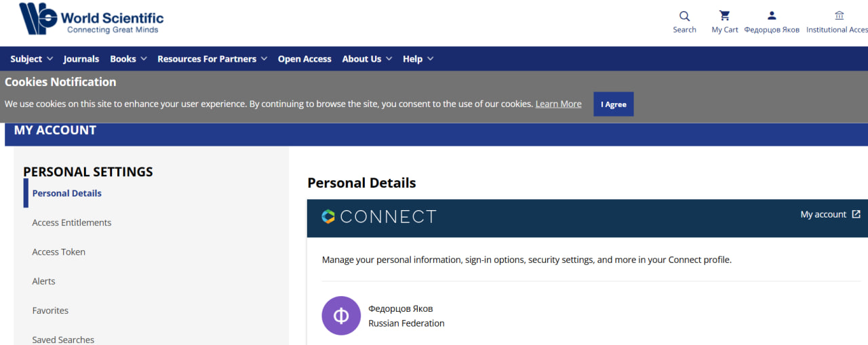Click the Institutional Access building icon

click(839, 16)
